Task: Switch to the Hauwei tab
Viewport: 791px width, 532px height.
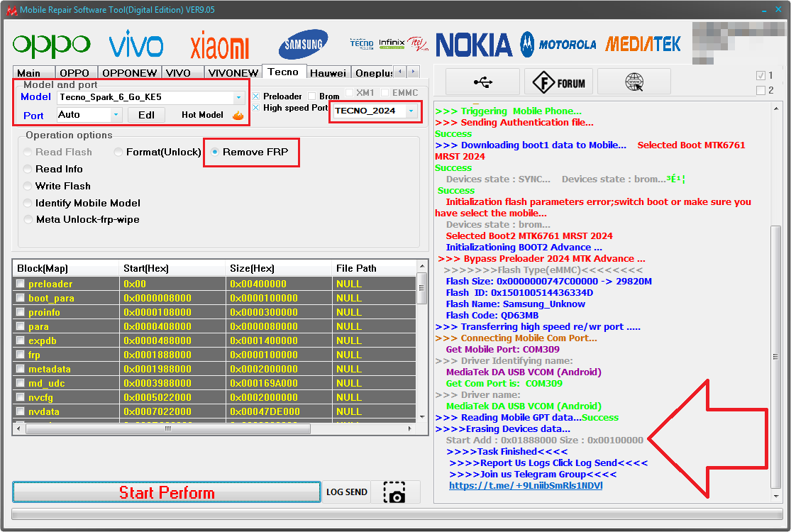Action: (328, 72)
